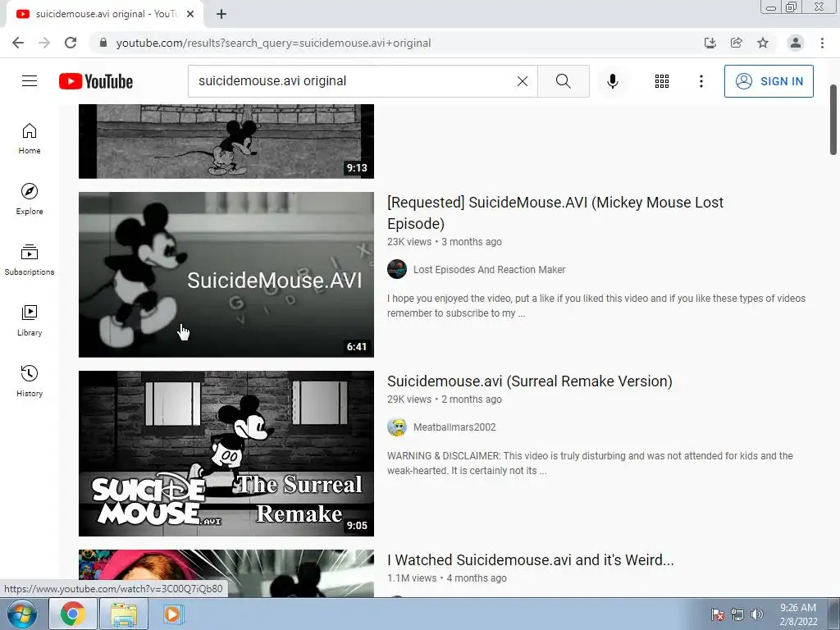Visit the Meatballmars2002 channel name

click(454, 427)
